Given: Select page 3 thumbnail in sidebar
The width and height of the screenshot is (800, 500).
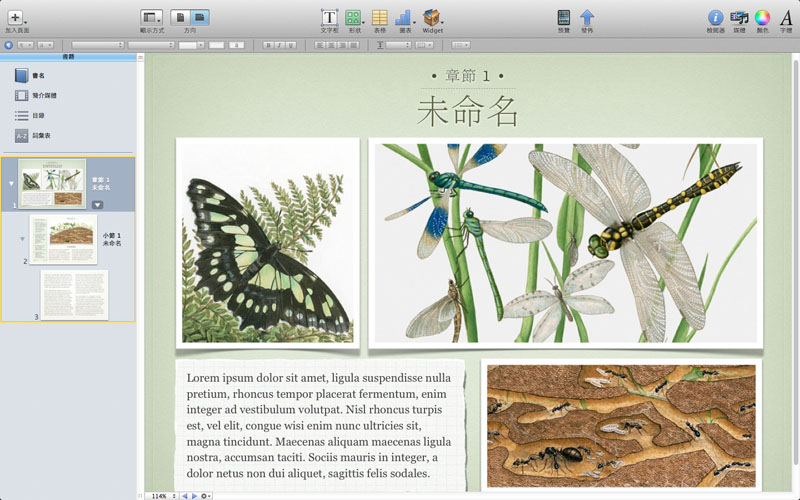Looking at the screenshot, I should tap(73, 294).
